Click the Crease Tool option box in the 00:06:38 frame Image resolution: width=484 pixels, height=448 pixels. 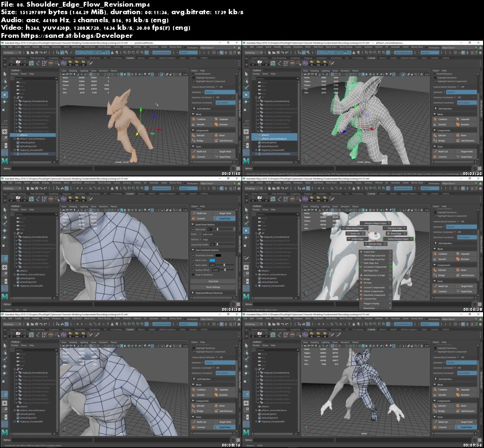(390, 252)
